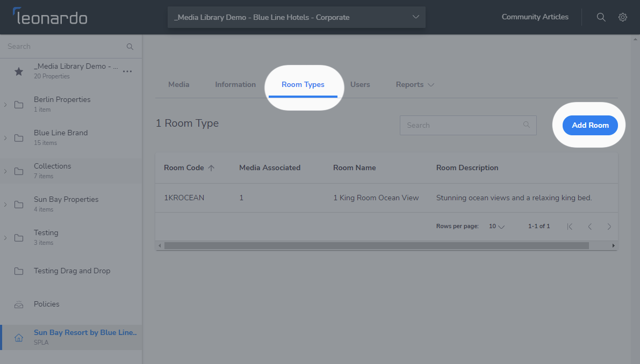Click the home icon for Sun Bay Resort

(19, 338)
